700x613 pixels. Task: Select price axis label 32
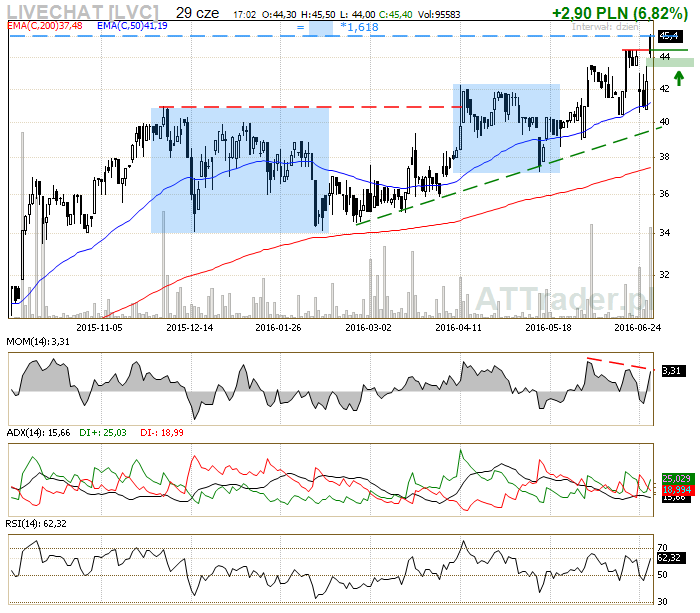[665, 275]
